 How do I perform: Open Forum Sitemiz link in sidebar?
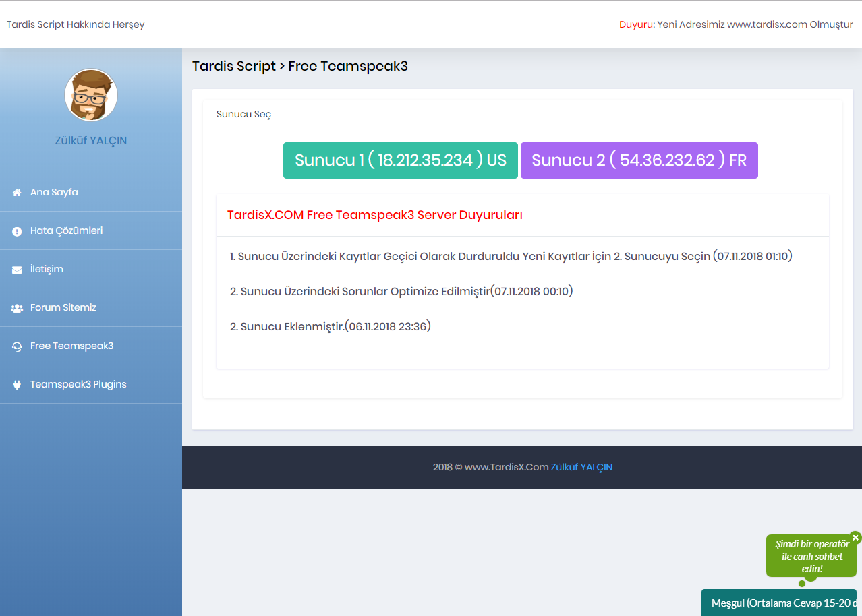coord(91,307)
